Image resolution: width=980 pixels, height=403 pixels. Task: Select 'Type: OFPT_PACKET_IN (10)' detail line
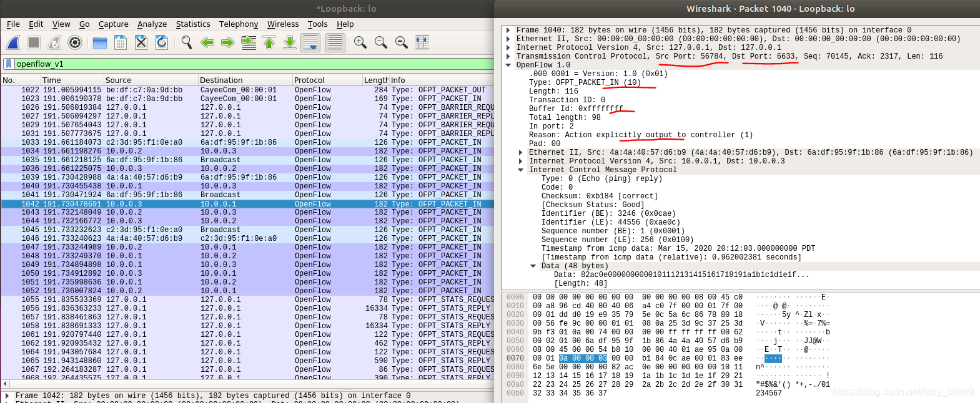[585, 82]
